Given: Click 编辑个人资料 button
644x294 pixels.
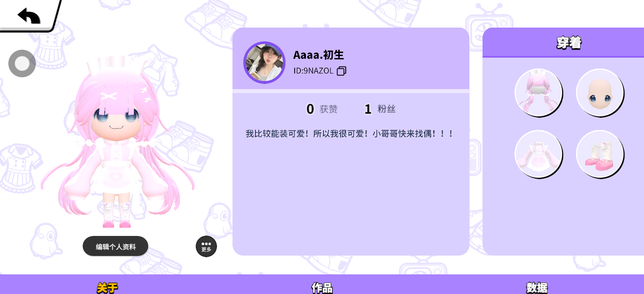Looking at the screenshot, I should [116, 246].
